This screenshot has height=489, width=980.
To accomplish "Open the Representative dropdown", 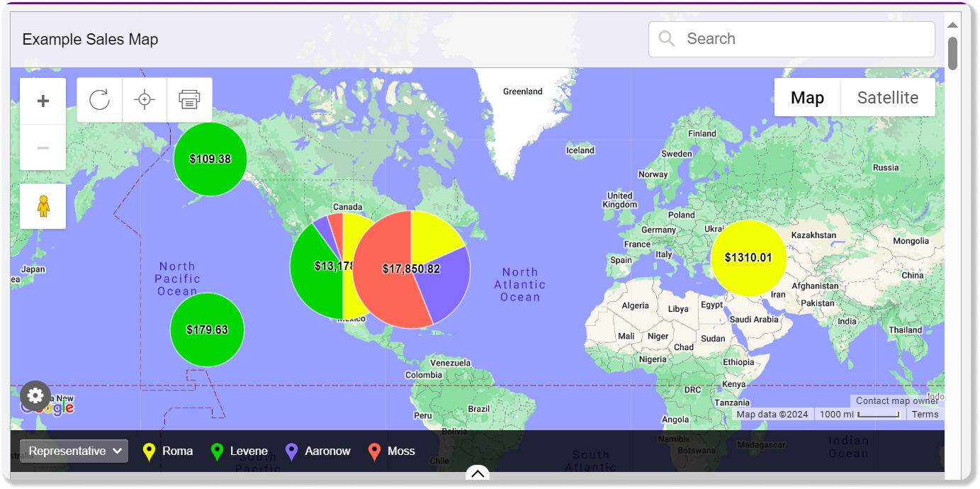I will coord(74,451).
